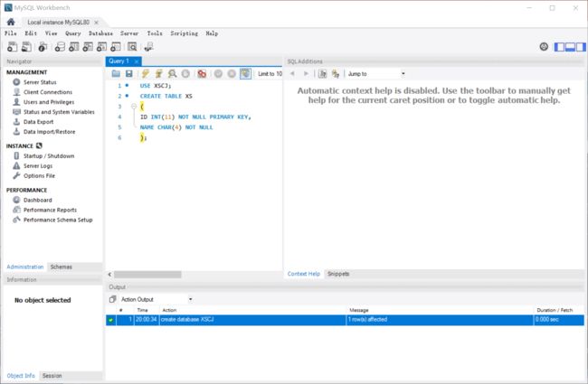588x384 pixels.
Task: Create a new SQL tab from main toolbar
Action: pyautogui.click(x=12, y=47)
